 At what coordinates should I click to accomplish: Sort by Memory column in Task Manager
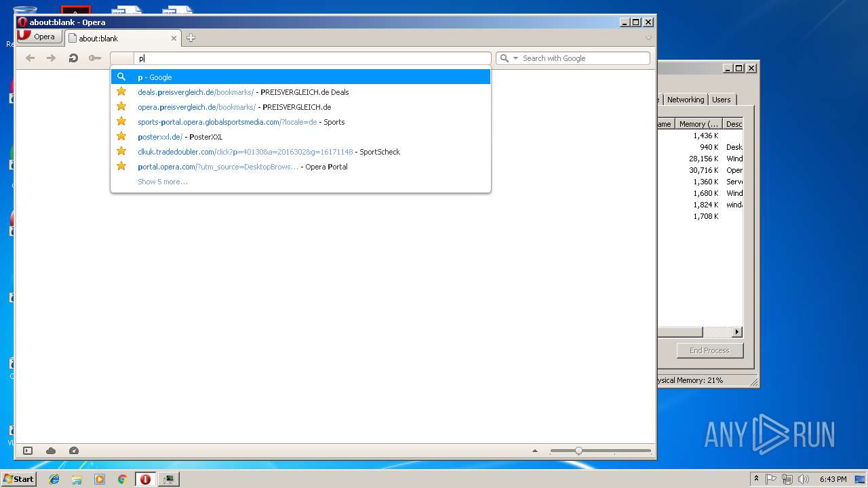[x=698, y=124]
